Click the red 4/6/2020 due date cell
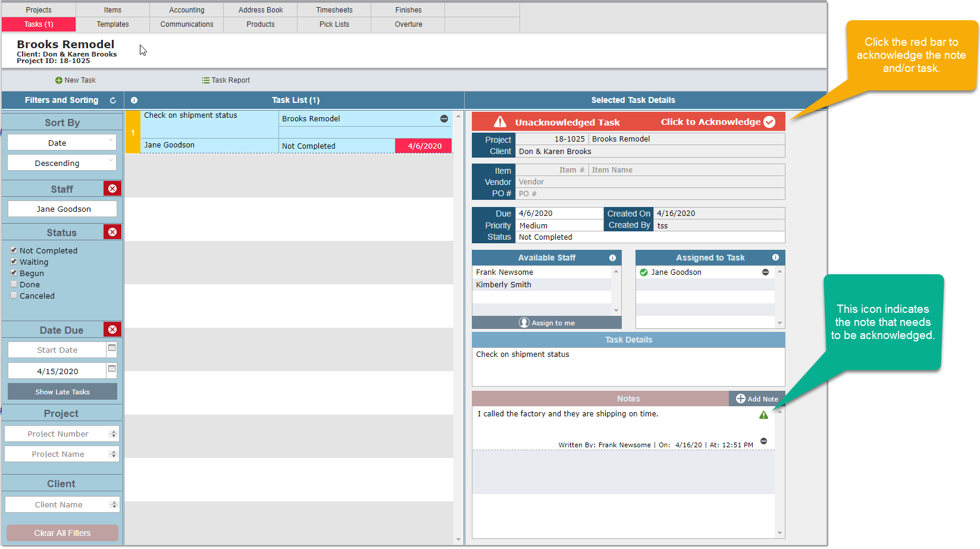Screen dimensions: 980x549 click(424, 146)
